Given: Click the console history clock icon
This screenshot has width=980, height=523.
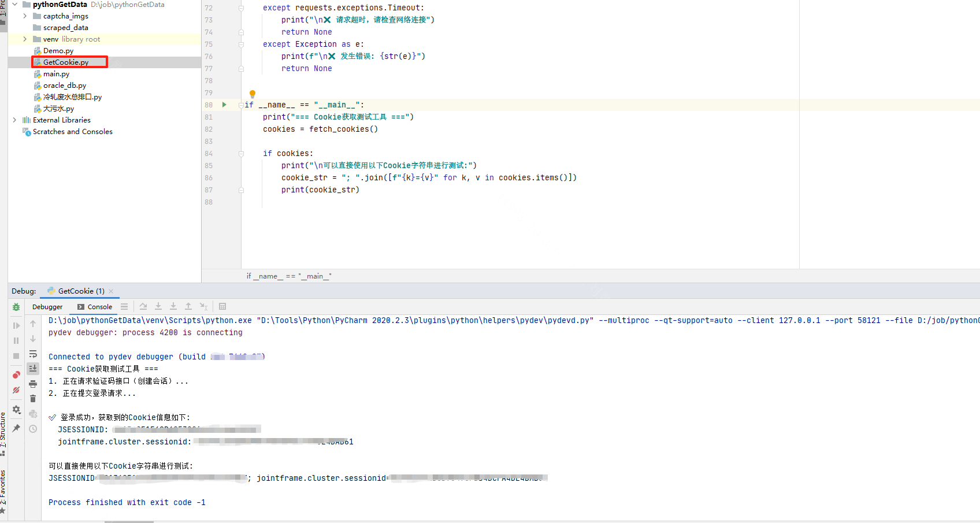Looking at the screenshot, I should click(33, 429).
